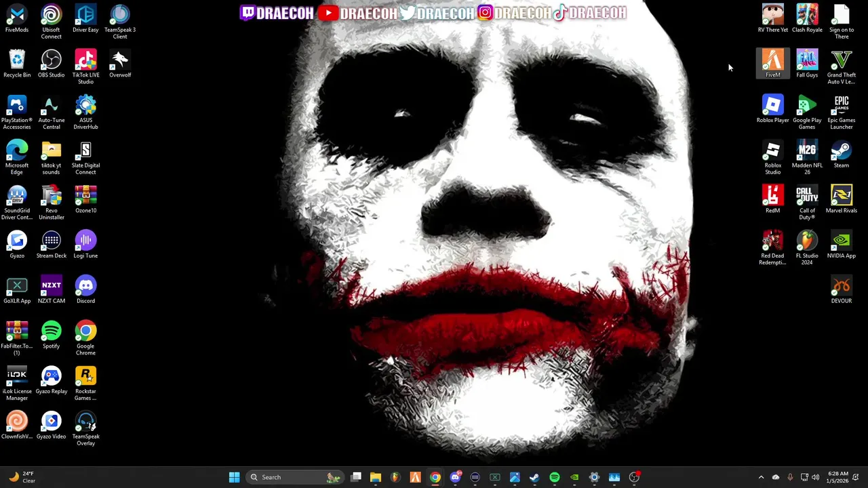Select the Call of Duty icon
Screen dimensions: 868x488
tap(807, 203)
